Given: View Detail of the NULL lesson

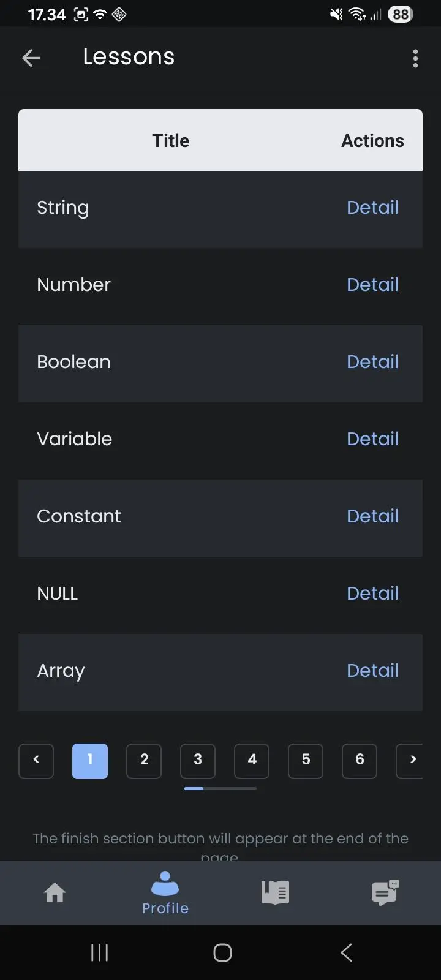Looking at the screenshot, I should 372,594.
